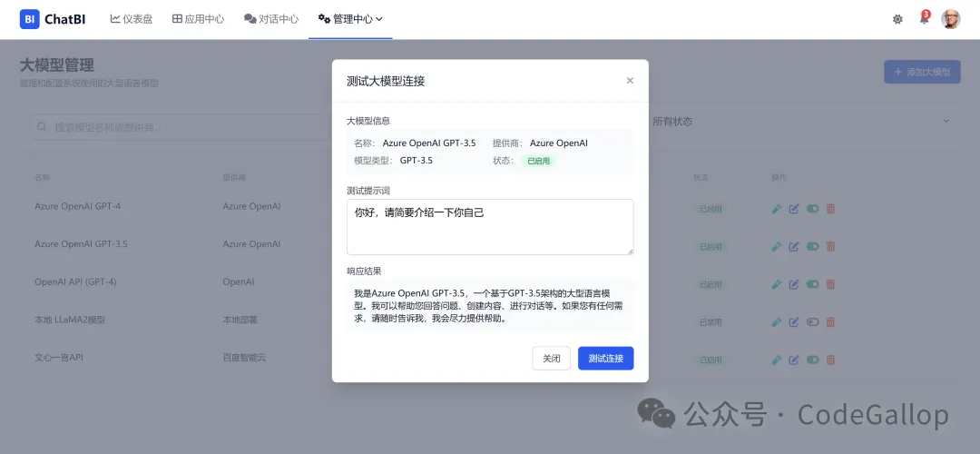Delete icon for Azure OpenAI GPT-4 row
980x454 pixels.
coord(830,209)
